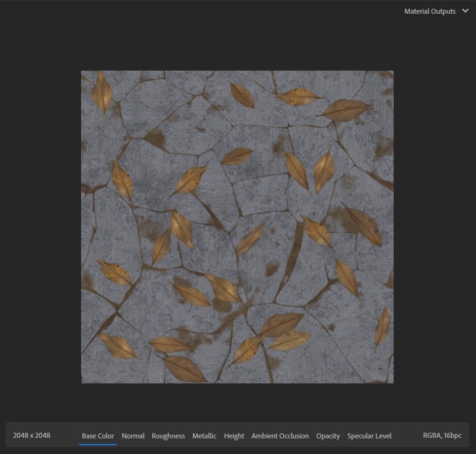View the Height output tab

click(x=234, y=436)
